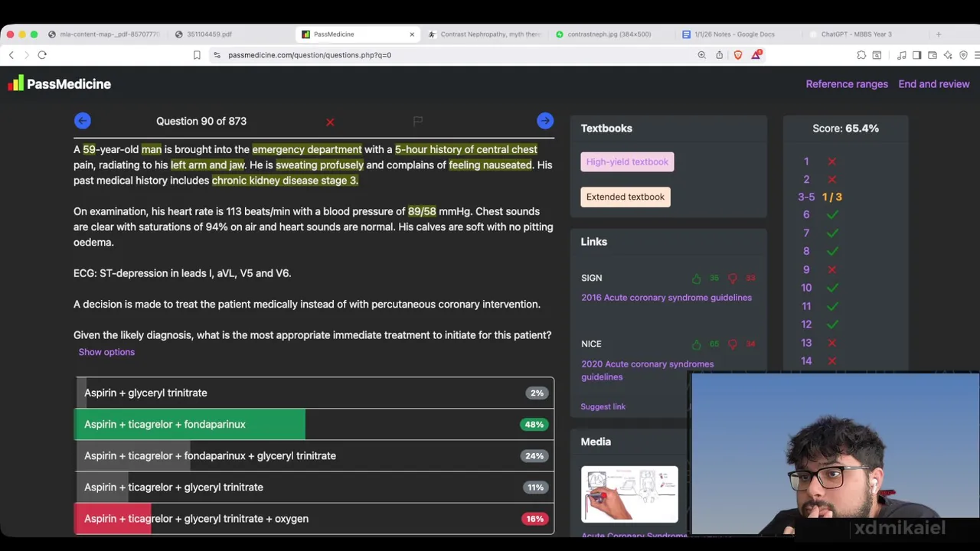Select answer Aspirin + ticagrelor + glyceryl trinitrate
Screen dimensions: 980x551
coord(314,487)
